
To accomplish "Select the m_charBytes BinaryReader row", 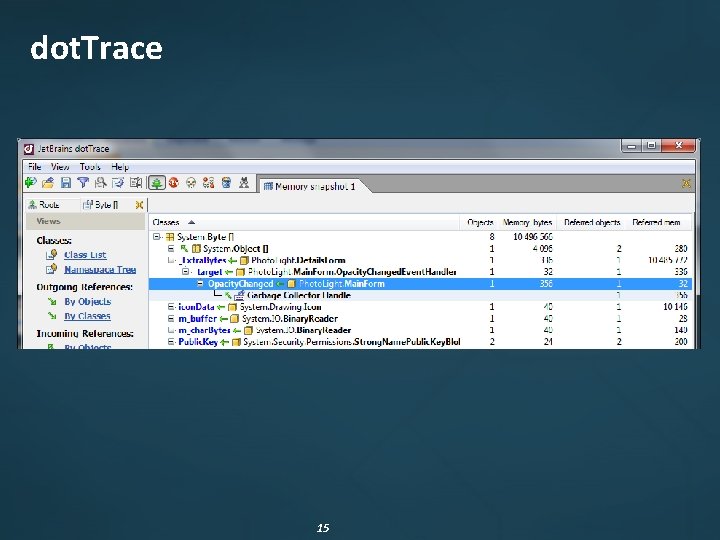I will tap(420, 330).
